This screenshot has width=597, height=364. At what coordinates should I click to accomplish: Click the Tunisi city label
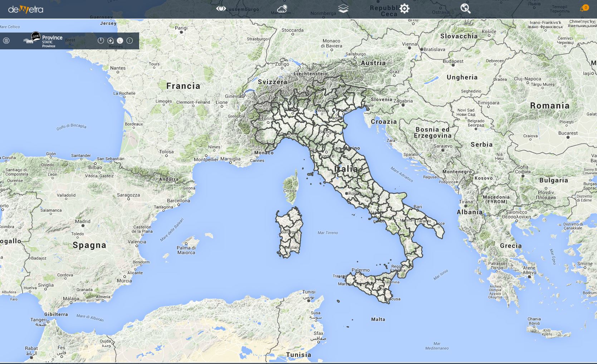click(x=309, y=292)
